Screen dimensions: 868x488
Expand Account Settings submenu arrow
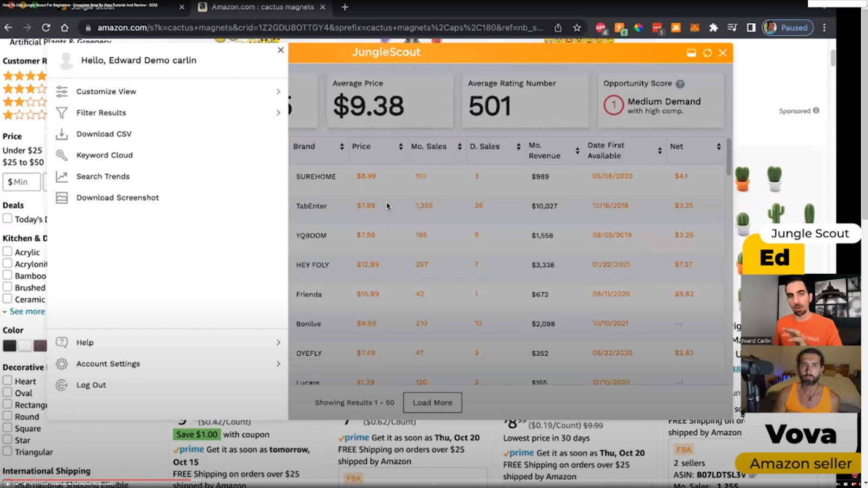tap(278, 364)
